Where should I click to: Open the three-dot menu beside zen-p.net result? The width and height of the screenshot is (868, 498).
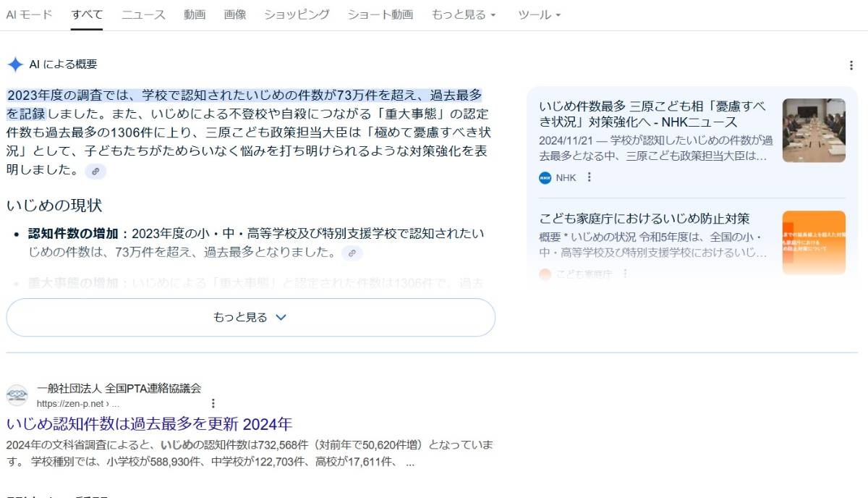click(213, 403)
